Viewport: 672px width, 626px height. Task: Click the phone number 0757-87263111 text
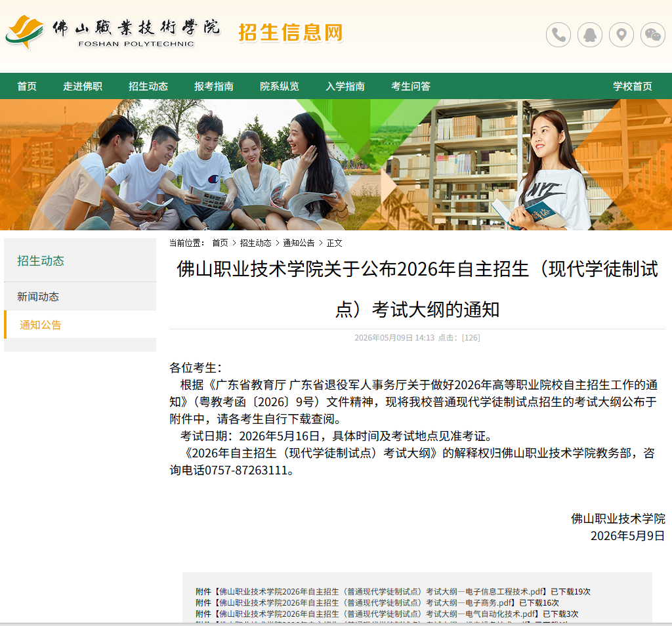point(246,470)
